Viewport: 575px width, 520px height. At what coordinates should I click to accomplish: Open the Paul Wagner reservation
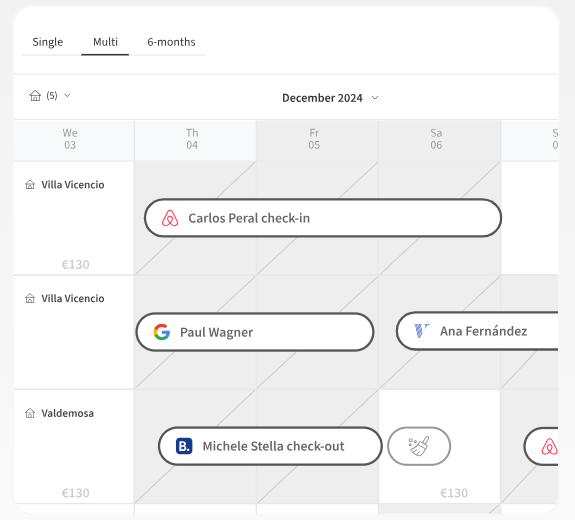click(255, 332)
